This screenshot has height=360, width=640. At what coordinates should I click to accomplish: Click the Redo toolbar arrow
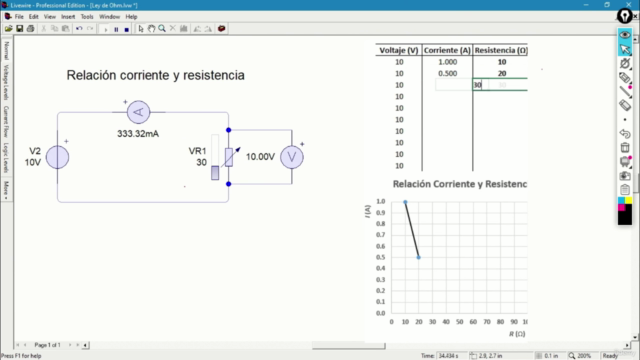tap(90, 29)
